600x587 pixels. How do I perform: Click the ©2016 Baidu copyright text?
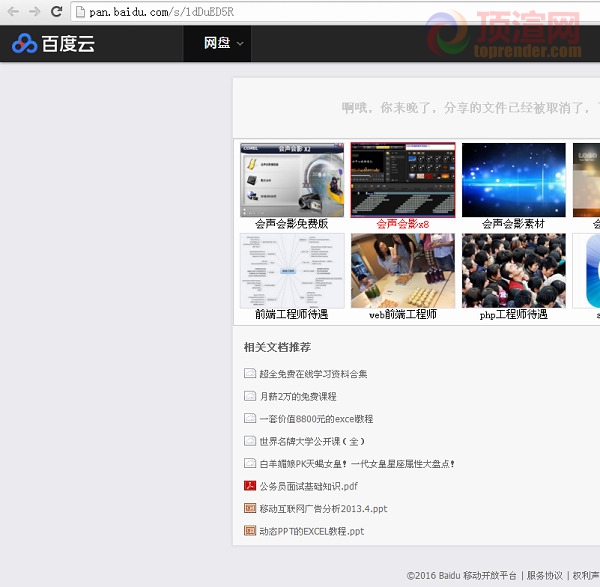click(434, 576)
